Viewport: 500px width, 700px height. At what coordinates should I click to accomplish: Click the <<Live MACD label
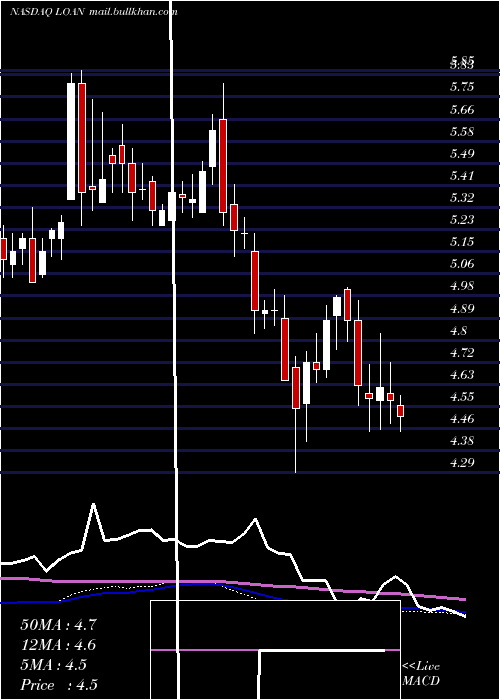point(421,674)
